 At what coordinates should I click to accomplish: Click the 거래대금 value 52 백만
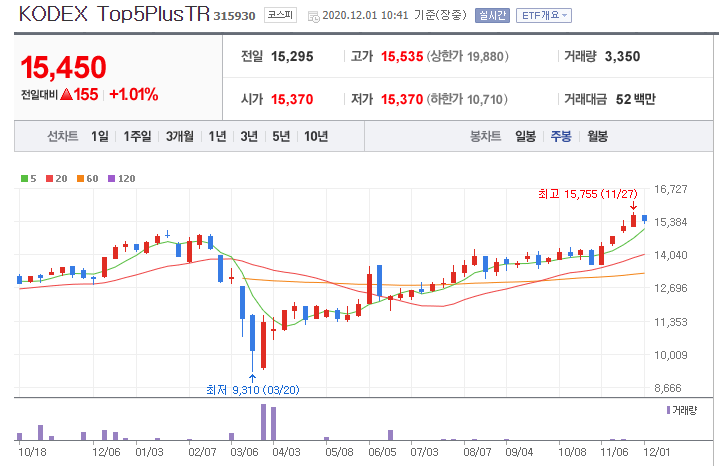click(636, 99)
